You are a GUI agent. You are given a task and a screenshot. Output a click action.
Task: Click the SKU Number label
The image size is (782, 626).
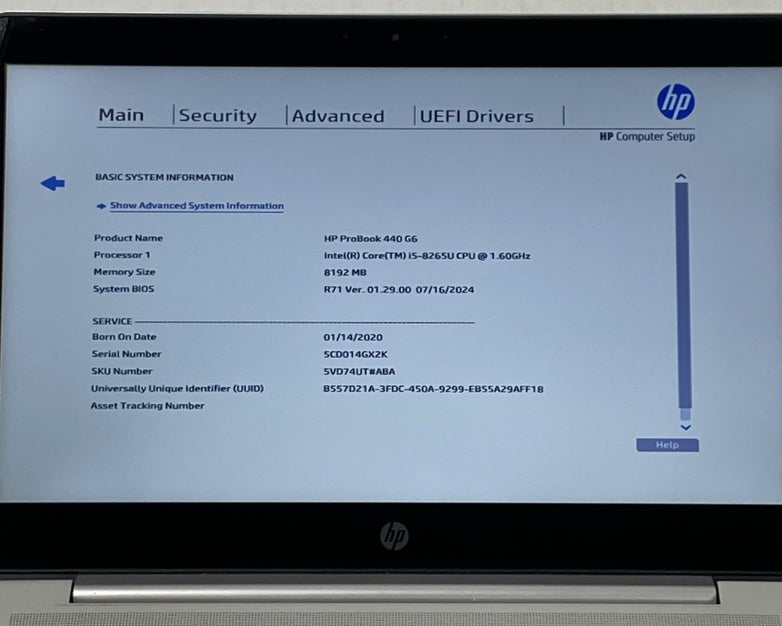pos(122,371)
